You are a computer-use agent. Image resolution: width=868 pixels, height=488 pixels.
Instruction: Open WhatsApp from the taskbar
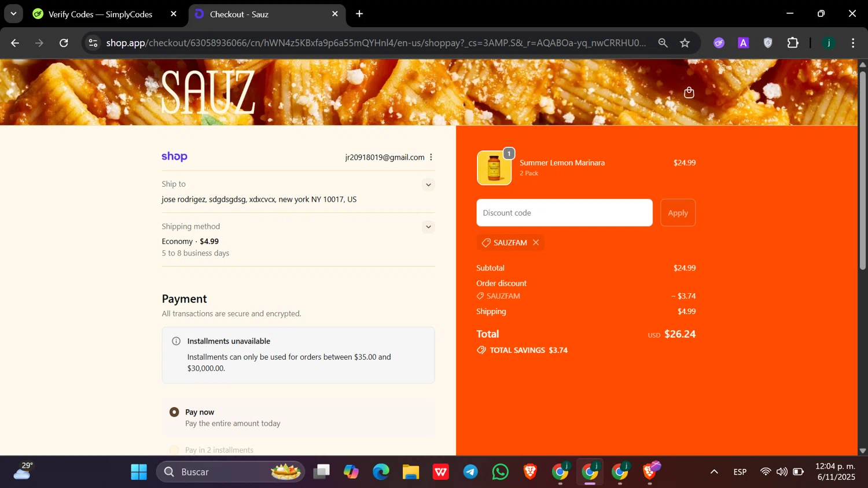[x=501, y=472]
